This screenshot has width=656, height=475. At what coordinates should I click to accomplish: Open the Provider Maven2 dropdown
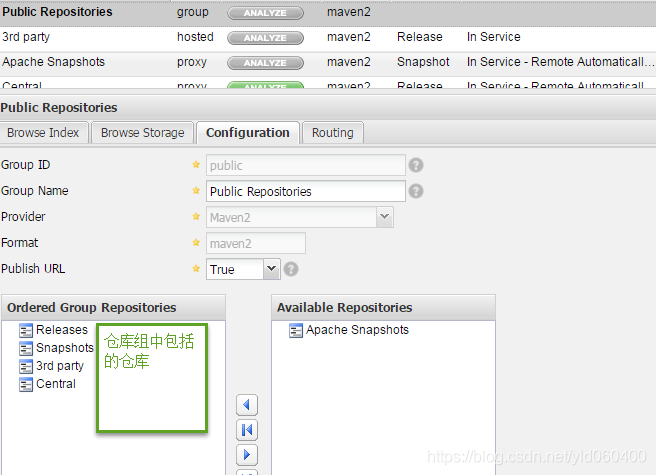click(x=384, y=217)
